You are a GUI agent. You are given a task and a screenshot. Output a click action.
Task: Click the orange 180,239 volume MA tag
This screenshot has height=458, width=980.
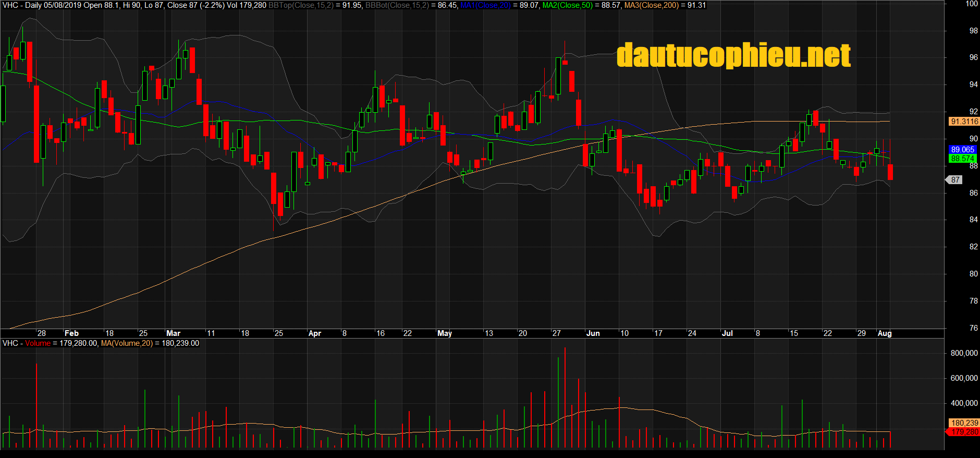pos(964,423)
